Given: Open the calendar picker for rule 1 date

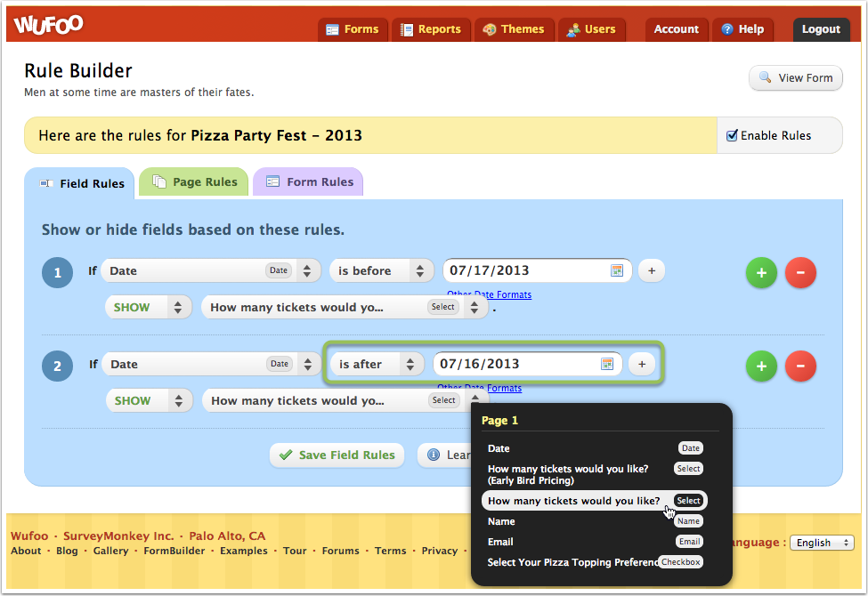Looking at the screenshot, I should 617,270.
